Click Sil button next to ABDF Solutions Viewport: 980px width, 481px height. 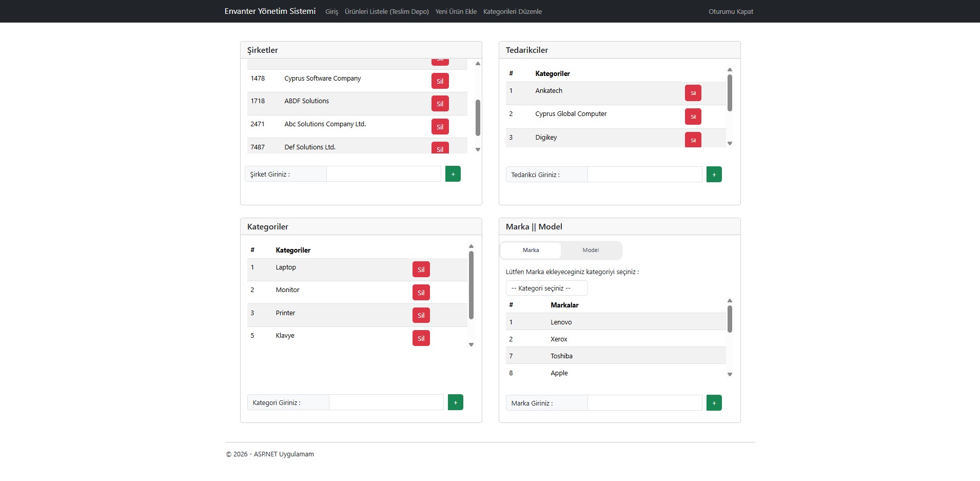pyautogui.click(x=440, y=104)
